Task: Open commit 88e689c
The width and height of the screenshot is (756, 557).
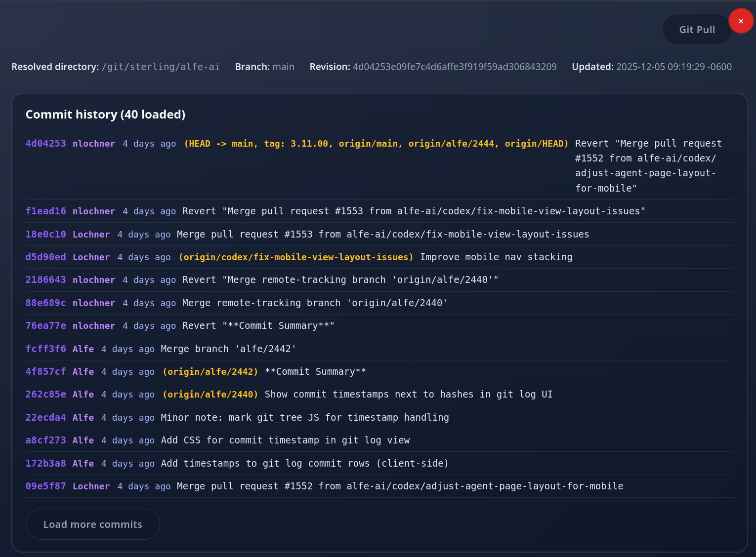Action: 45,303
